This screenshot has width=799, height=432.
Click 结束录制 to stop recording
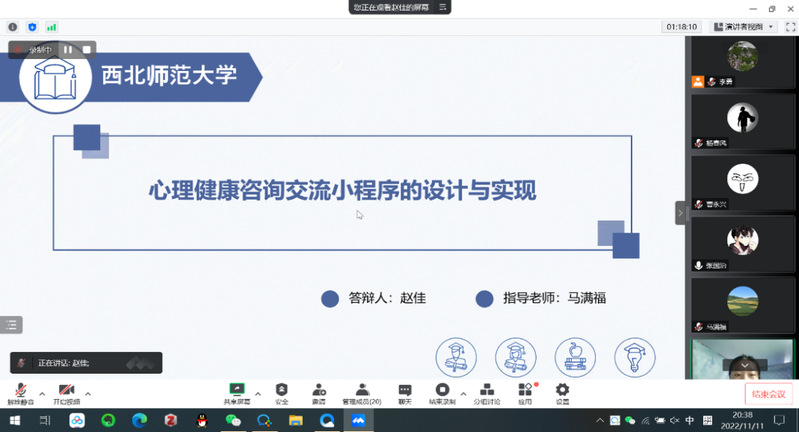click(x=442, y=392)
